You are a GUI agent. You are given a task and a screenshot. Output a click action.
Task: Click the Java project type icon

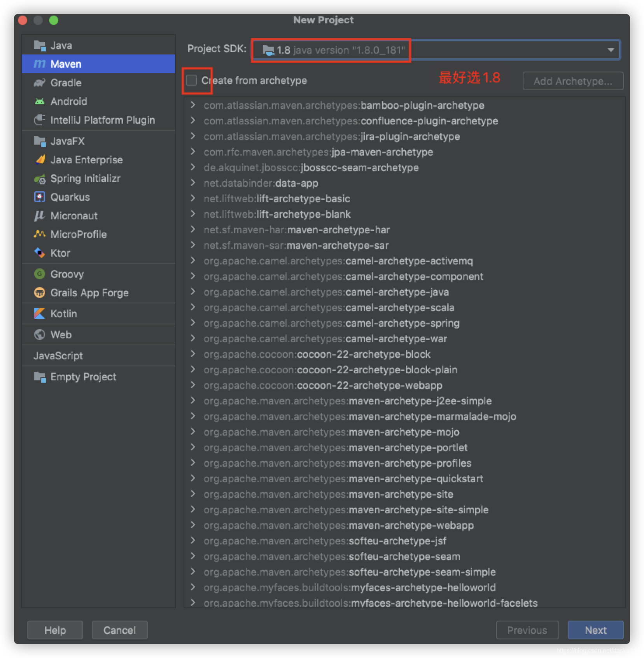40,45
